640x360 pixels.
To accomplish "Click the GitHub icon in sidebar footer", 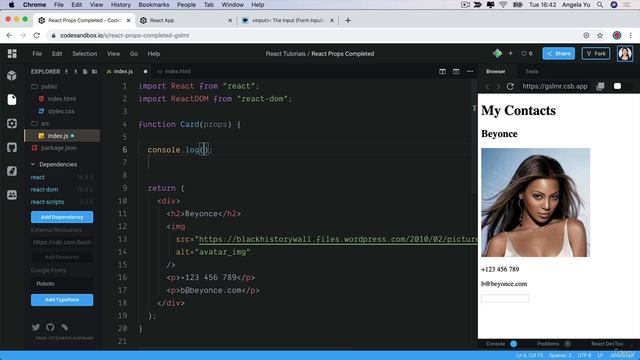I will coord(50,327).
